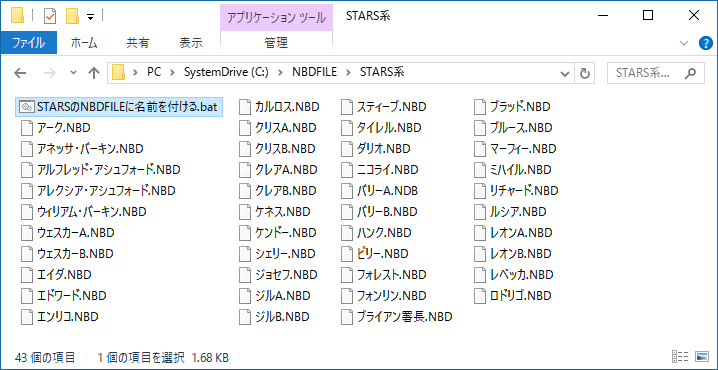This screenshot has width=718, height=370.
Task: Click the icon of リチャード.NBD
Action: click(480, 190)
